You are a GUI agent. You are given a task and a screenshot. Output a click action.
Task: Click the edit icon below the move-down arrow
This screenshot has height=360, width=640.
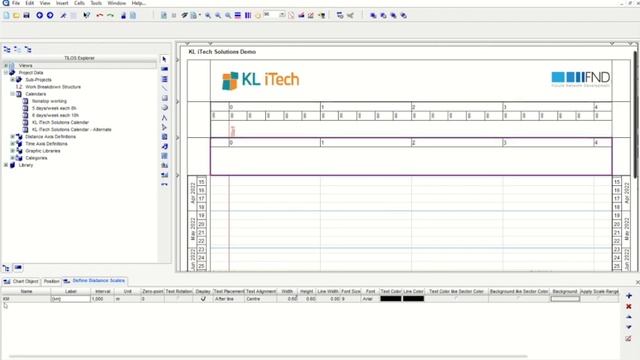point(629,338)
